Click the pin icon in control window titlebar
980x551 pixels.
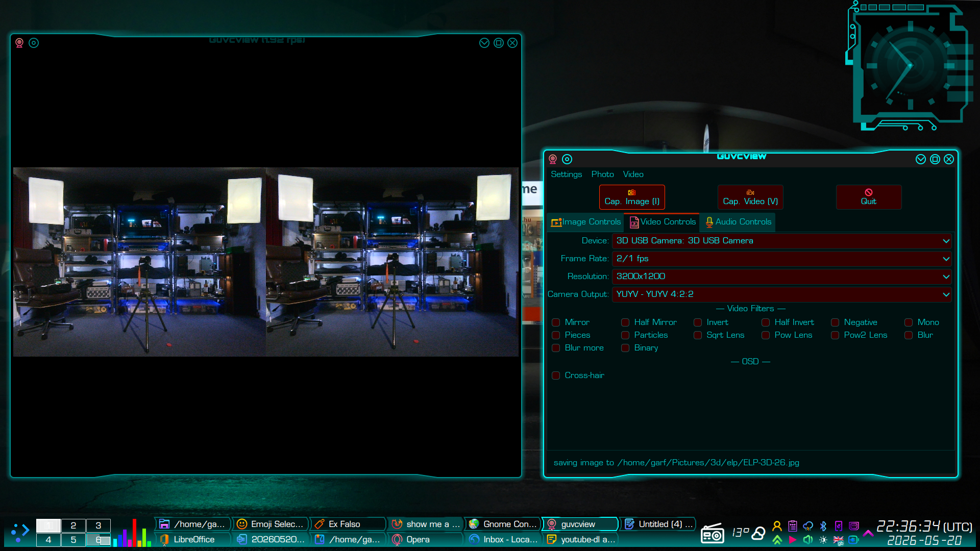567,159
